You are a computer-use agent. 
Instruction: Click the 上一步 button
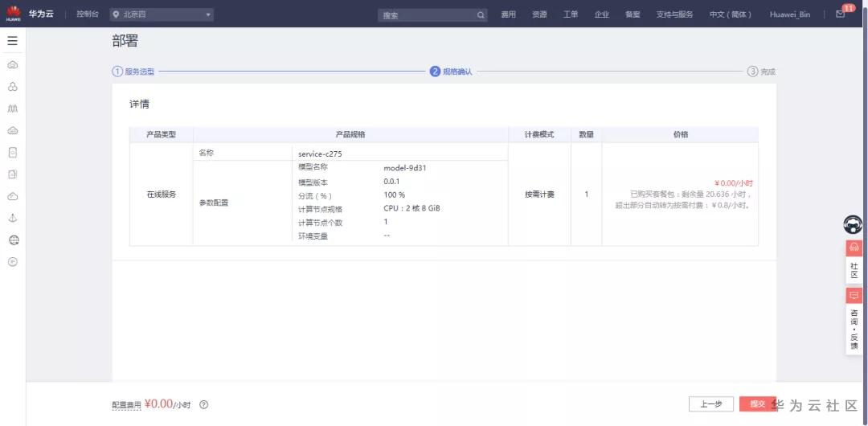(710, 404)
